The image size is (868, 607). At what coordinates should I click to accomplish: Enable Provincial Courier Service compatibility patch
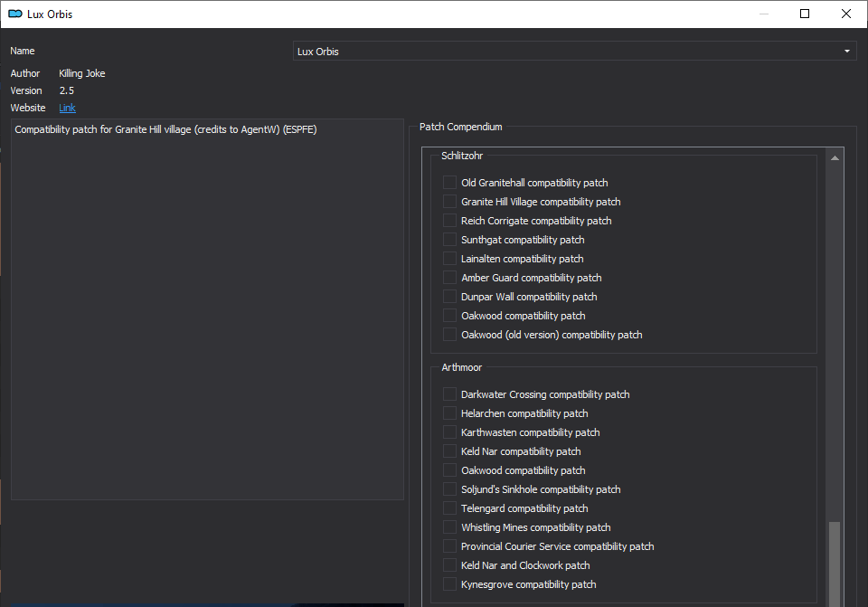click(x=449, y=546)
